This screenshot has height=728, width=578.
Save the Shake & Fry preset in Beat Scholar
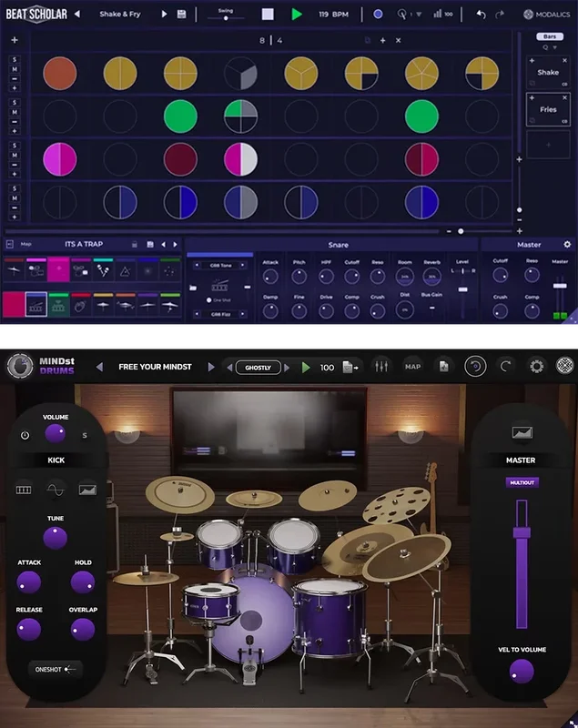point(181,15)
